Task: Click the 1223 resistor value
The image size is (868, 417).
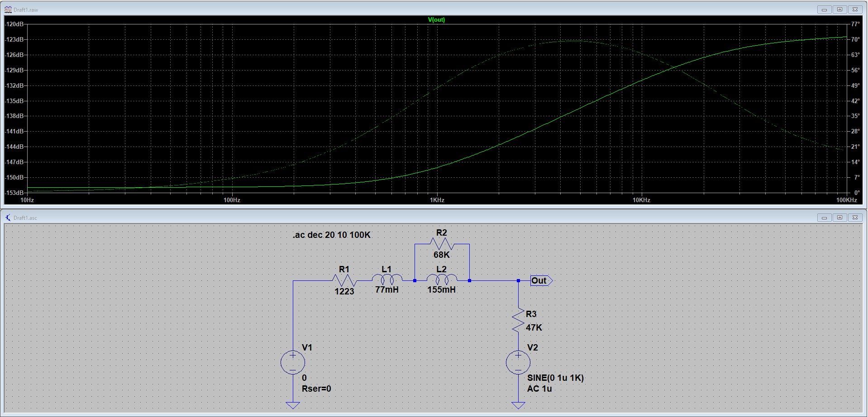Action: coord(344,291)
